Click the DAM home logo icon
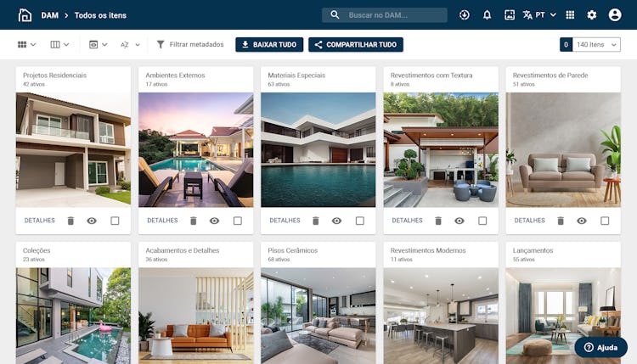637x364 pixels. [x=25, y=15]
